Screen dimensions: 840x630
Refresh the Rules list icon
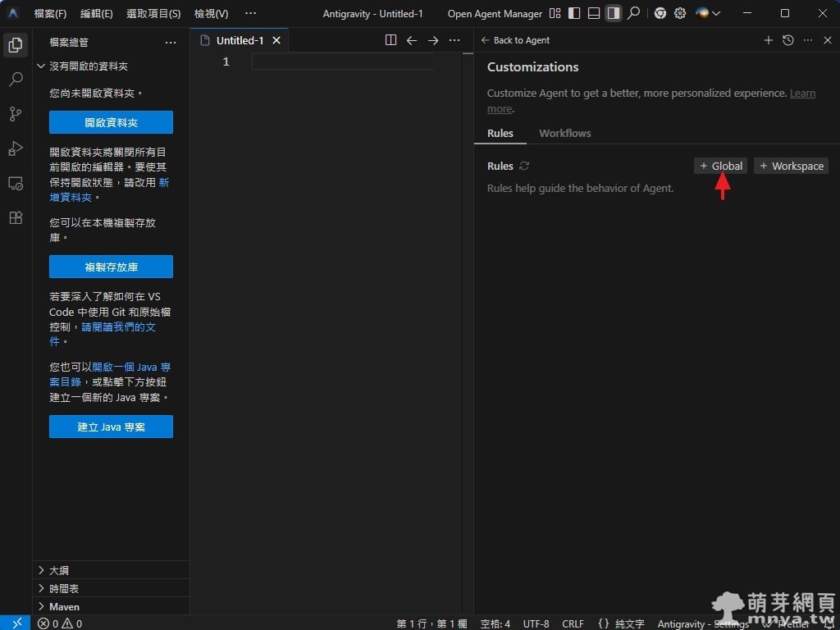click(x=524, y=166)
